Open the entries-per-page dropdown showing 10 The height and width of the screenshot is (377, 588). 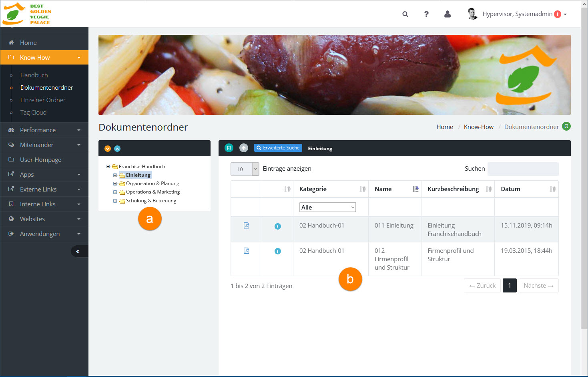pos(245,169)
